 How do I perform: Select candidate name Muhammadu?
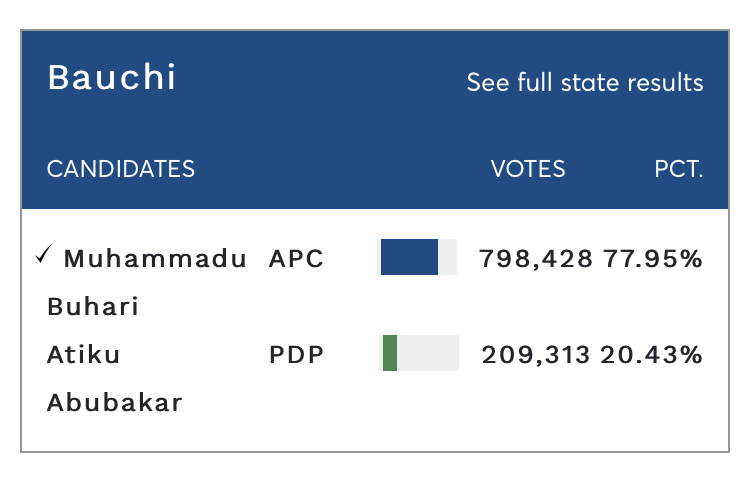tap(155, 259)
